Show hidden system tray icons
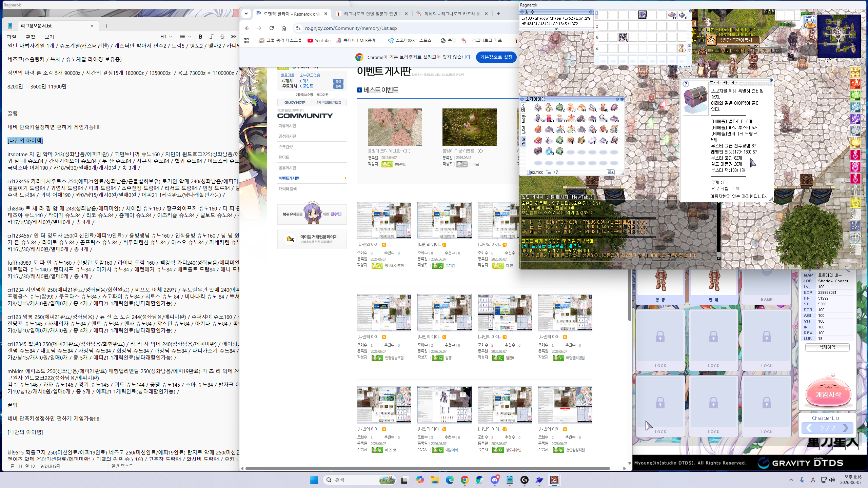 pos(791,480)
